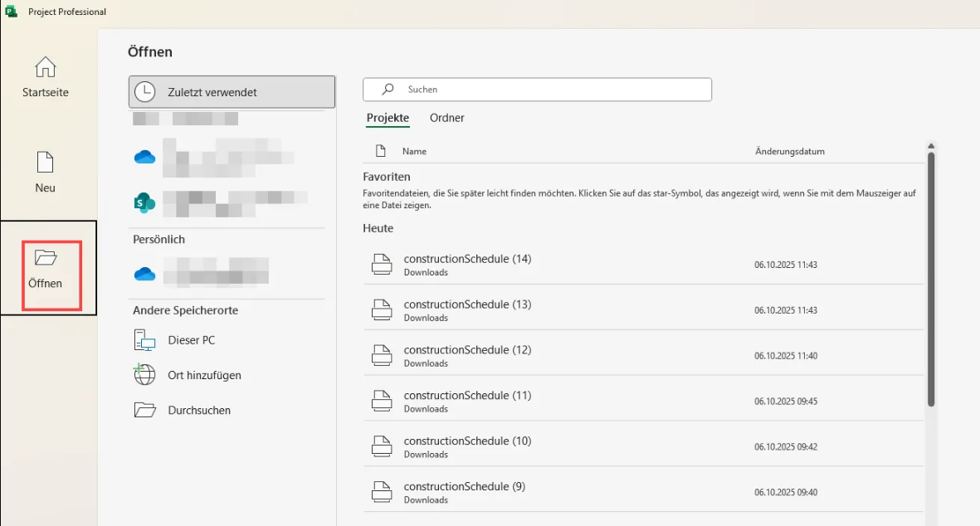Screen dimensions: 980x526
Task: Select the Öffnen folder icon in sidebar
Action: [x=46, y=258]
